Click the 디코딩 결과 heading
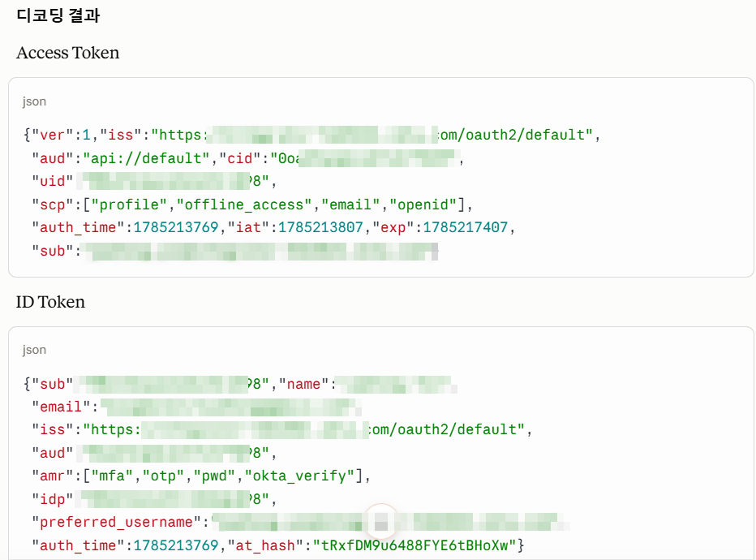 (58, 15)
